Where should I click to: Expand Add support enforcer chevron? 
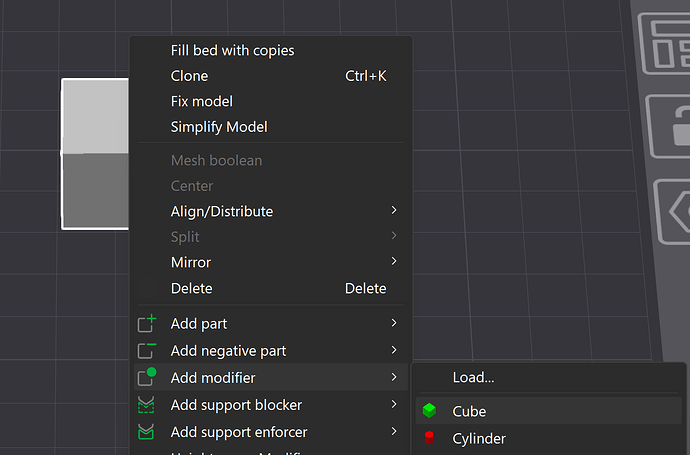tap(394, 431)
